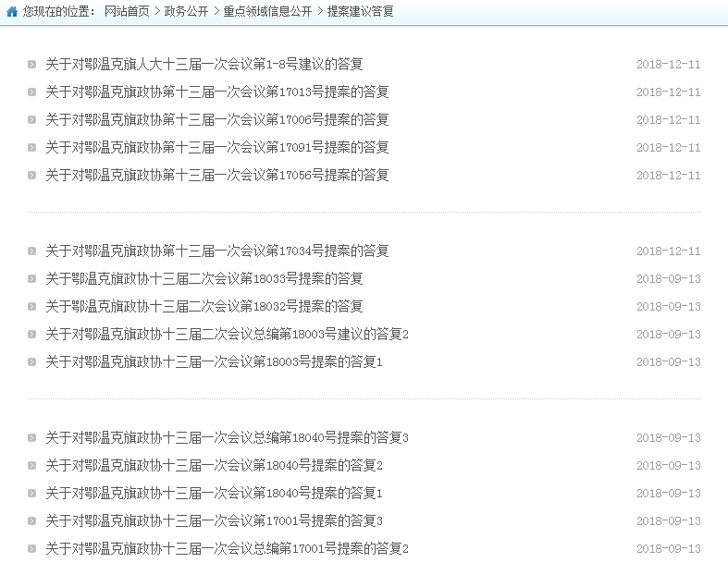Click the bullet icon beside the 第1-8号建议 entry

(x=32, y=65)
